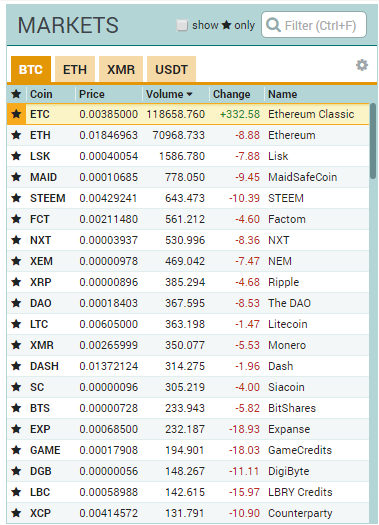Sort by Volume column arrow

click(190, 95)
